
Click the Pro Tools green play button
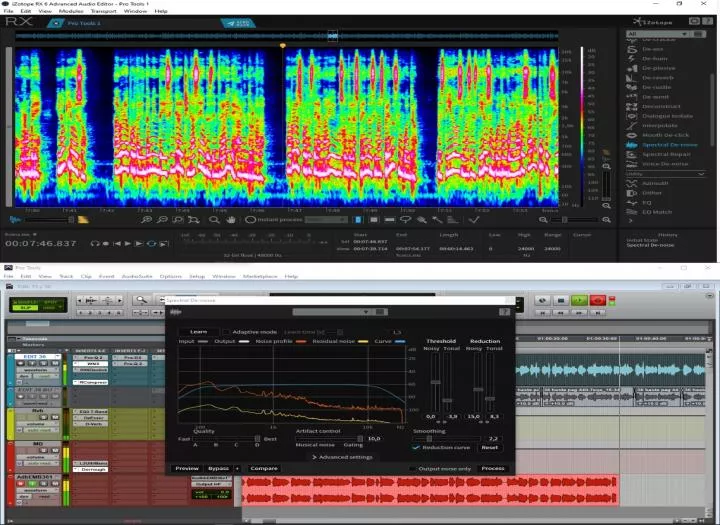click(579, 300)
